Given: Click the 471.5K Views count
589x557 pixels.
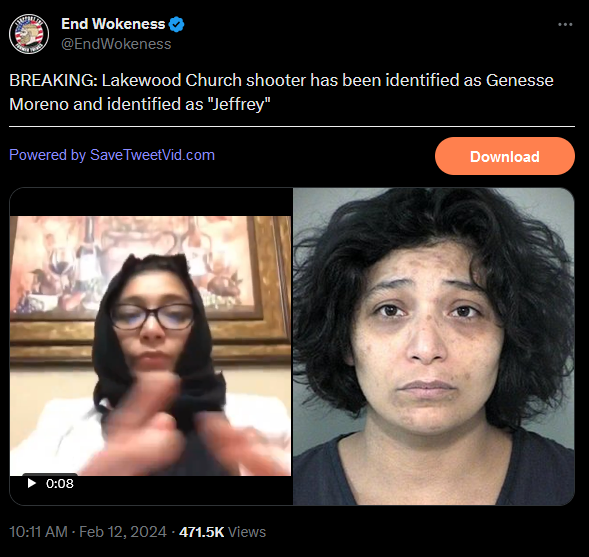Looking at the screenshot, I should click(x=222, y=532).
